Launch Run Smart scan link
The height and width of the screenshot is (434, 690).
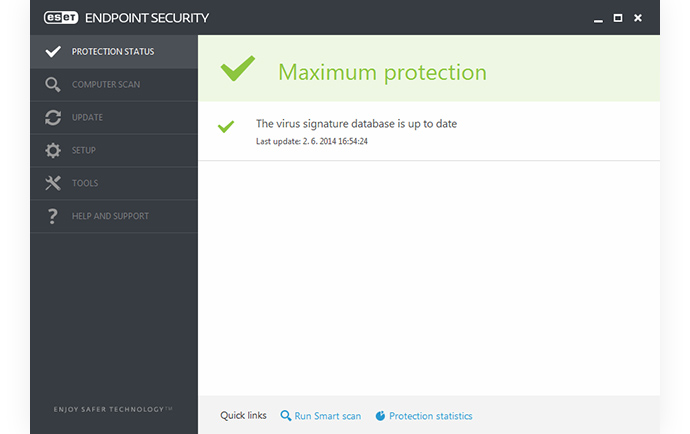(327, 416)
